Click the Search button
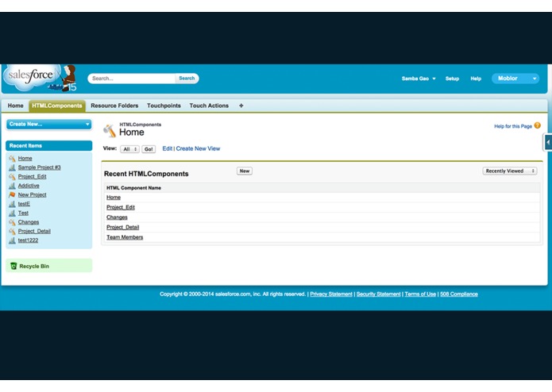 187,78
